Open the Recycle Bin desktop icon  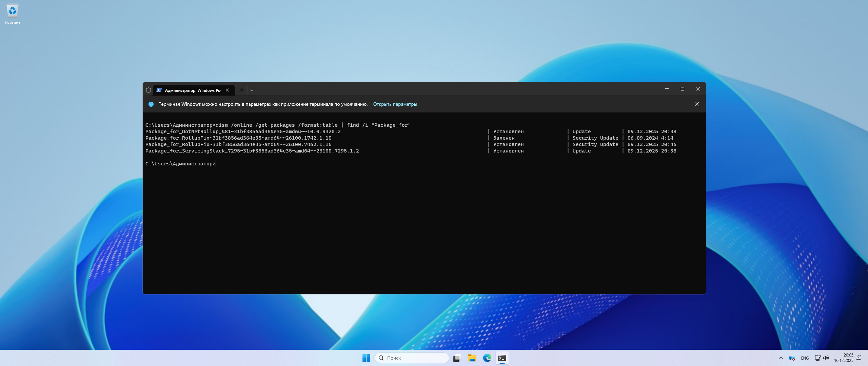tap(13, 14)
